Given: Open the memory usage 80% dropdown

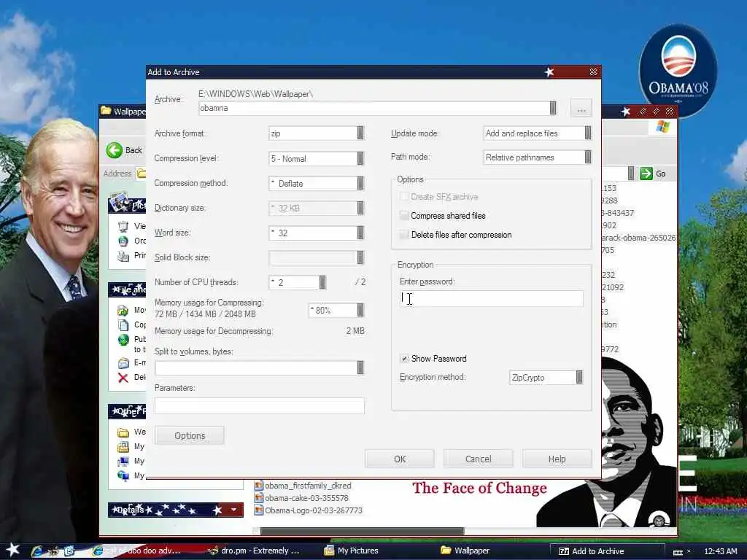Looking at the screenshot, I should 360,311.
